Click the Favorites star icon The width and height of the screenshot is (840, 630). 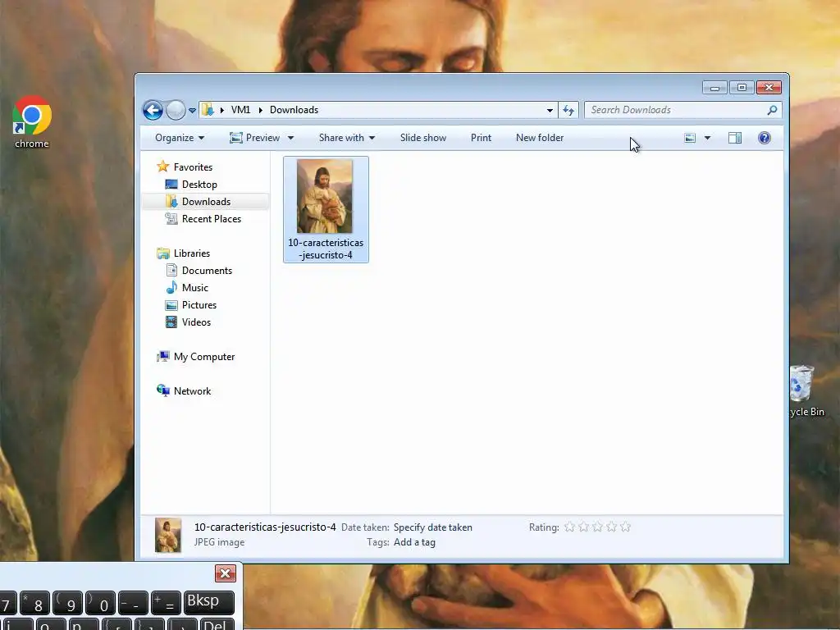click(163, 167)
